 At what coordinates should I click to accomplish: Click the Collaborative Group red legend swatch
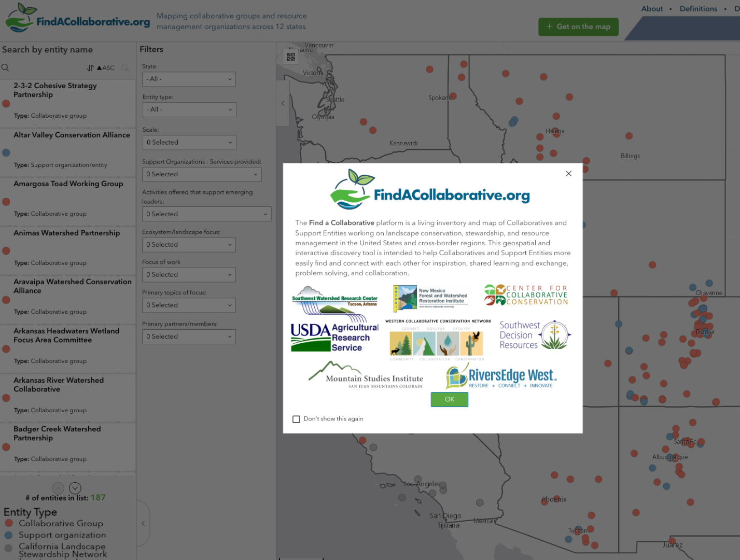[x=8, y=523]
